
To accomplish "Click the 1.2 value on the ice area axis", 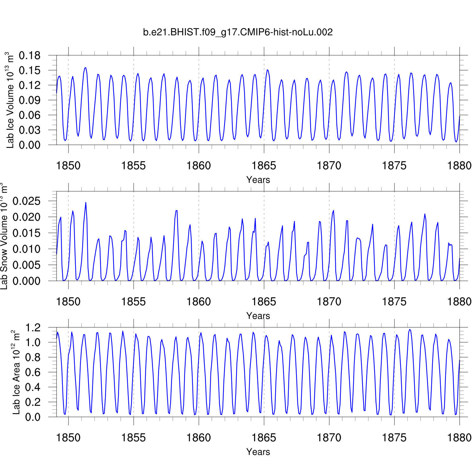I will [x=33, y=327].
